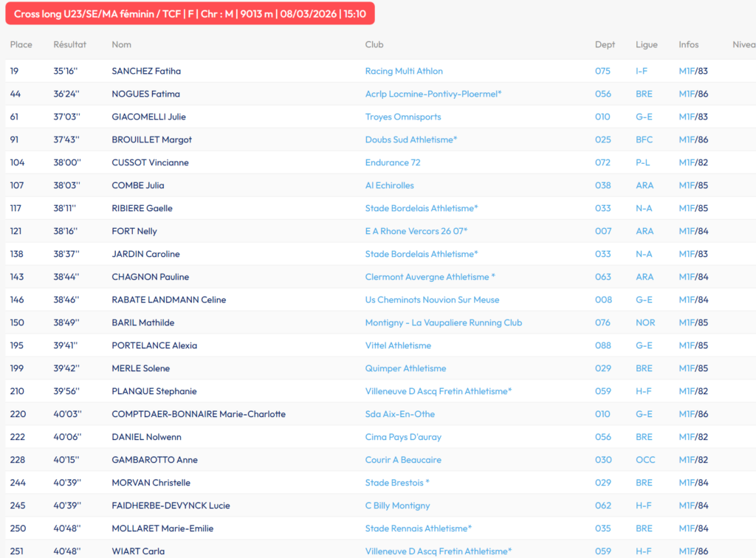The image size is (756, 558).
Task: Open the Racing Multi Athlon club link
Action: pyautogui.click(x=404, y=72)
